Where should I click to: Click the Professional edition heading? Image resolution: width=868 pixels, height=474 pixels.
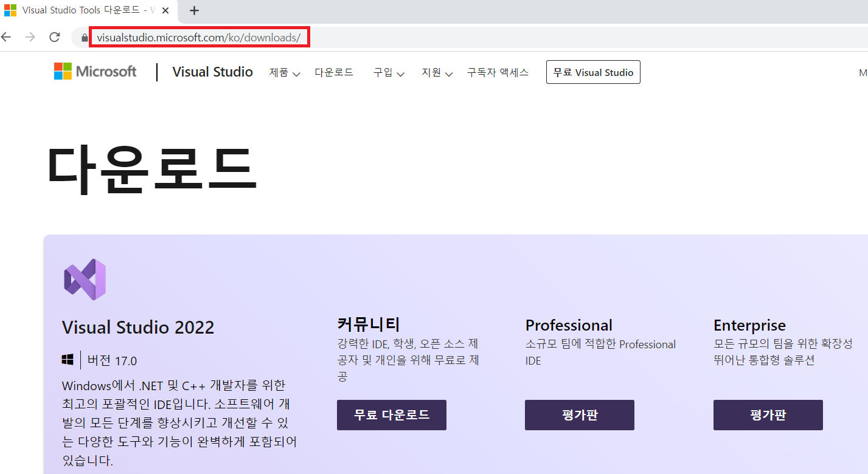(569, 325)
